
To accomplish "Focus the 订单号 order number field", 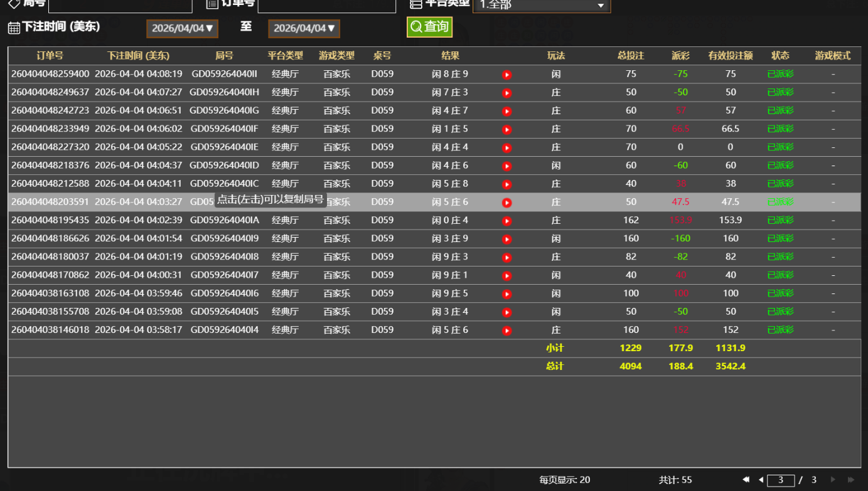I will (x=326, y=5).
